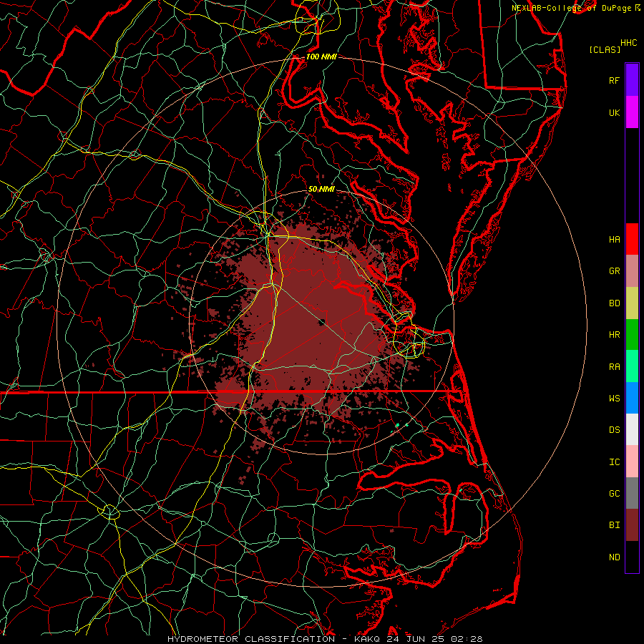Click the black radar site dot at center
The image size is (644, 644).
323,321
